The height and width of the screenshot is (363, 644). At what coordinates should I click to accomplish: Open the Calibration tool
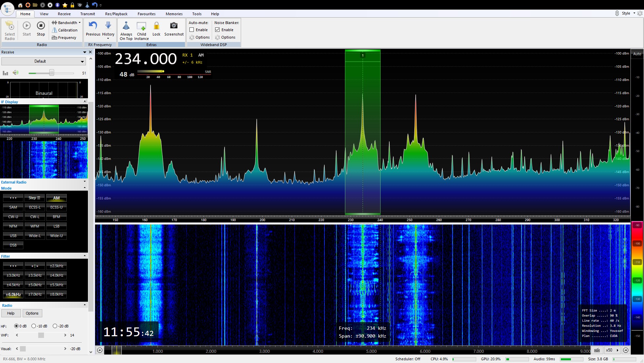coord(65,30)
